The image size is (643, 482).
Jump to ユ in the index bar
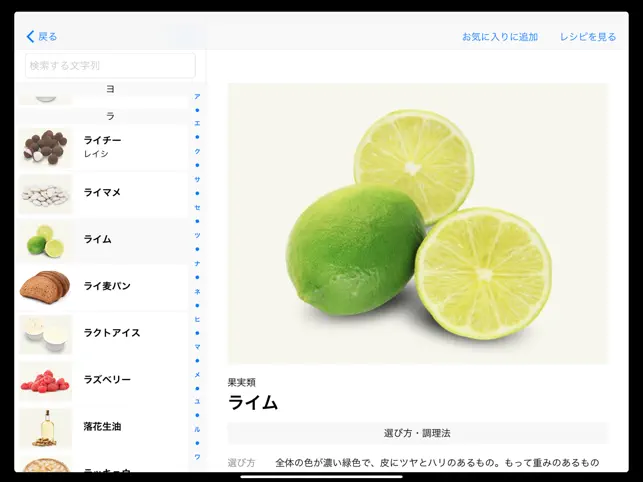pyautogui.click(x=197, y=402)
